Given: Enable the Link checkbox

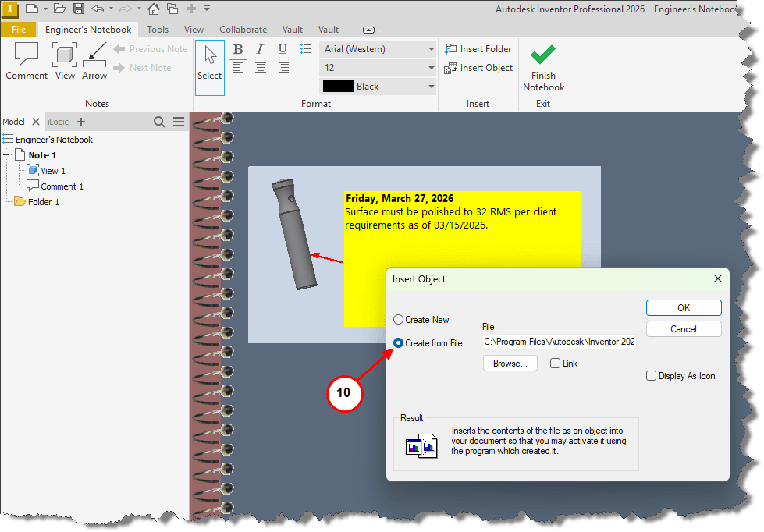Looking at the screenshot, I should (x=555, y=364).
